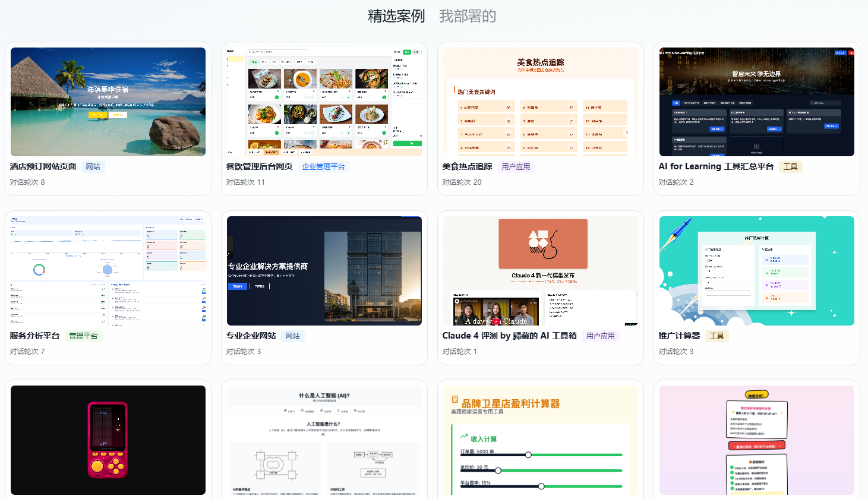Click the 专业企业网站 title
868x499 pixels.
(x=251, y=336)
